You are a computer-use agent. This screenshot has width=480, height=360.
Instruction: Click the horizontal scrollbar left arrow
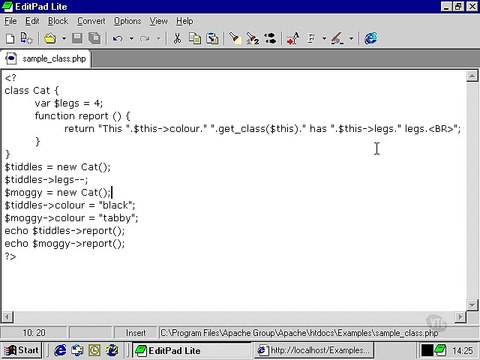(x=8, y=317)
